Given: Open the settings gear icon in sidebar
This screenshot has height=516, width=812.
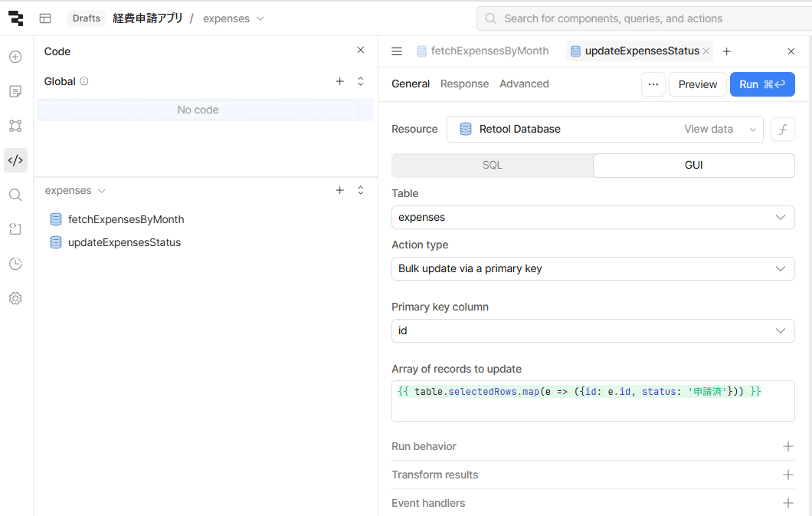Looking at the screenshot, I should [15, 298].
